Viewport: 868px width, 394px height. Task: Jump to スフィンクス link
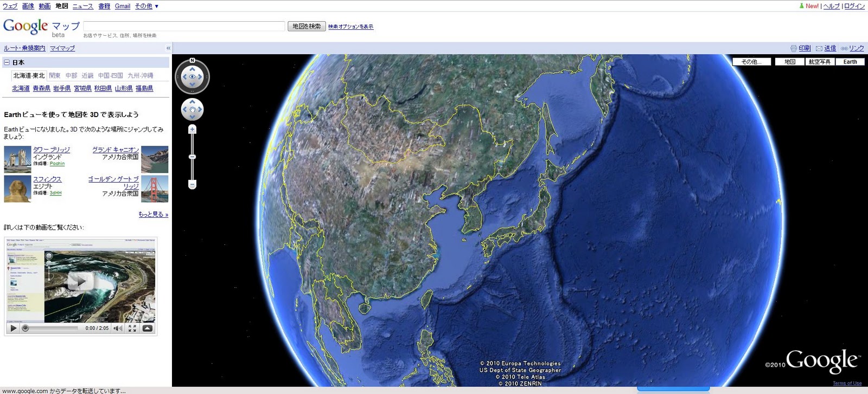(x=47, y=179)
